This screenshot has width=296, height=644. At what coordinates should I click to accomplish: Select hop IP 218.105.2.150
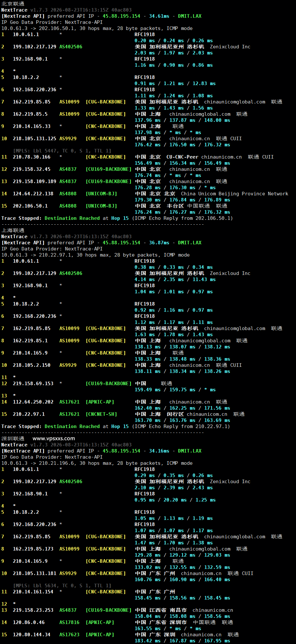click(32, 365)
